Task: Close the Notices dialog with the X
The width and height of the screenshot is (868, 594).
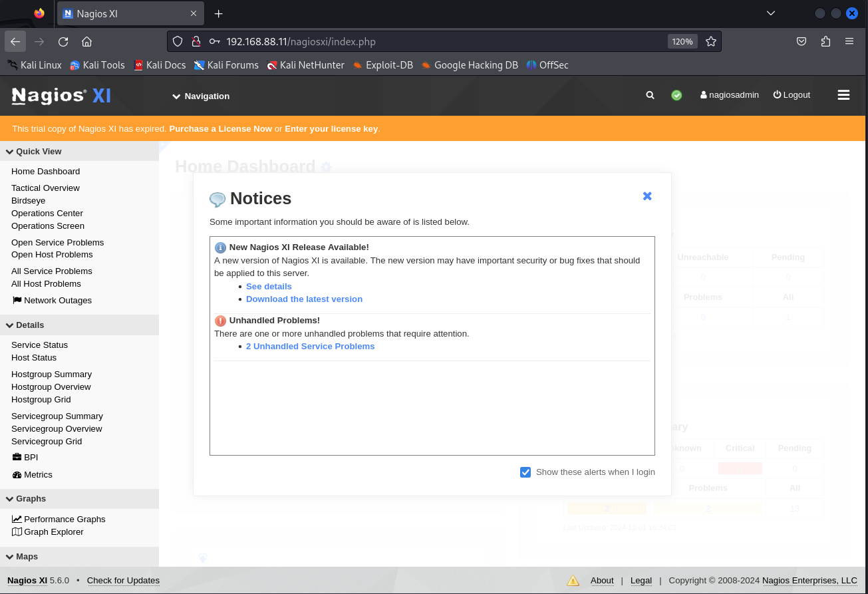Action: coord(647,196)
